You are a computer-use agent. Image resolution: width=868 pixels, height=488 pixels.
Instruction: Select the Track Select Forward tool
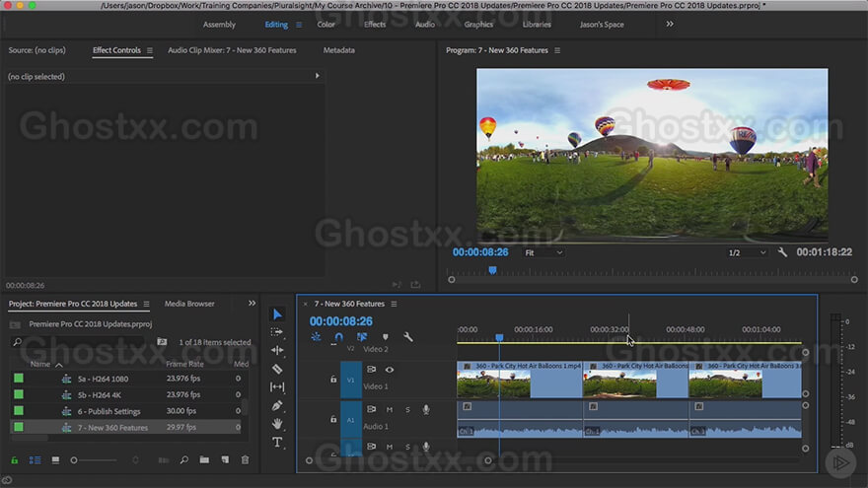pyautogui.click(x=277, y=332)
